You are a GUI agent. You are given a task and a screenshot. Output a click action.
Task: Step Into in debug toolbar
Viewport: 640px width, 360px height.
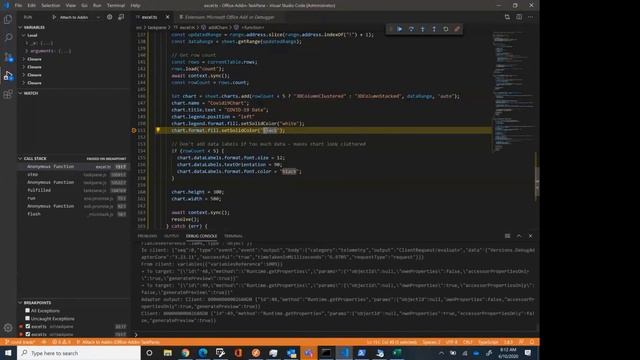point(422,29)
